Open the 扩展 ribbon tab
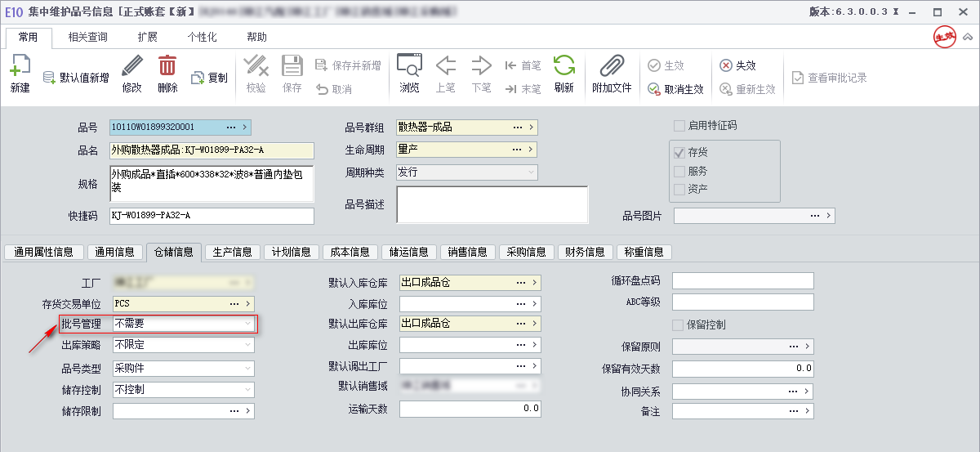980x452 pixels. tap(148, 38)
